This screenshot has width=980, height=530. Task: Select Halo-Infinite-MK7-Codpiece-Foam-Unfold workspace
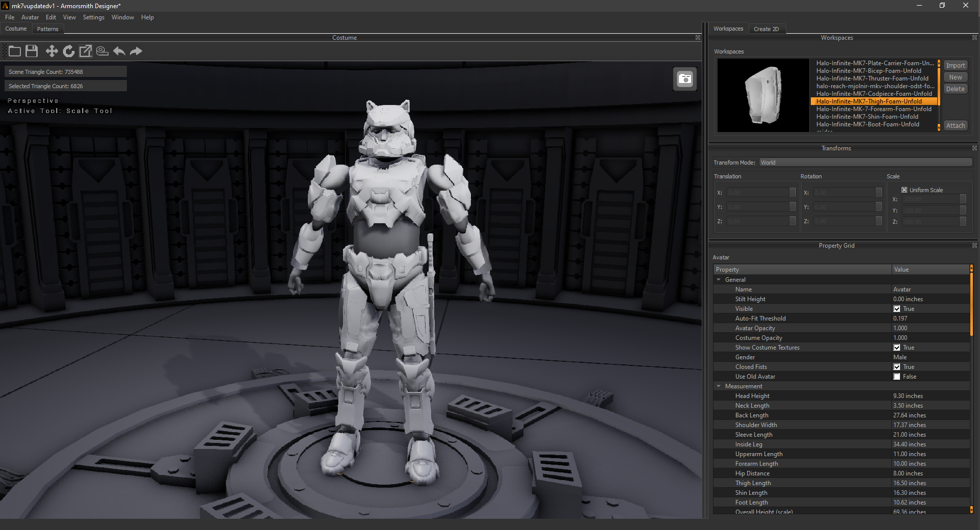point(874,94)
